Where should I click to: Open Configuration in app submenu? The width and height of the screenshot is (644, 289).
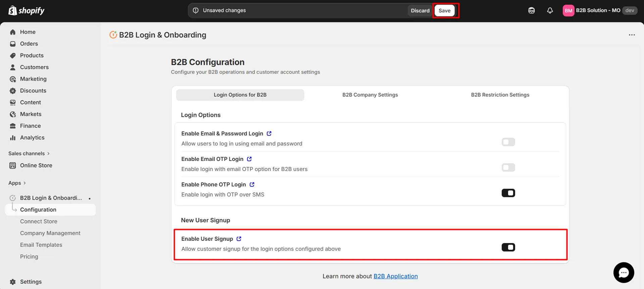[50, 210]
